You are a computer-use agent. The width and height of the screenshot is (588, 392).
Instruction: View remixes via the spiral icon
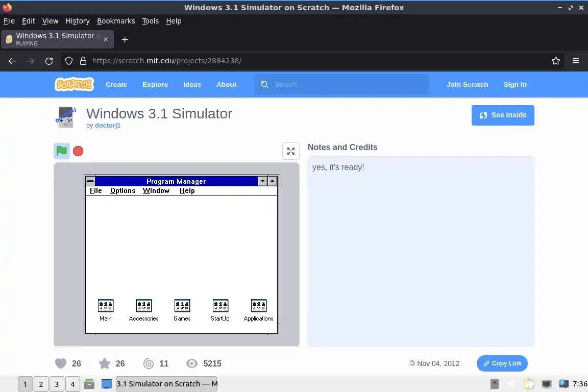pyautogui.click(x=149, y=363)
